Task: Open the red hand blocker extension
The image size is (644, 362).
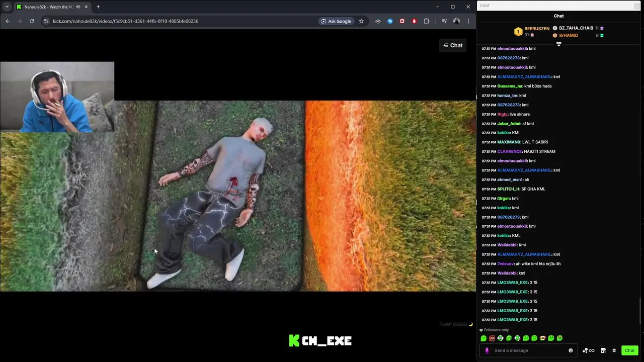Action: (414, 21)
